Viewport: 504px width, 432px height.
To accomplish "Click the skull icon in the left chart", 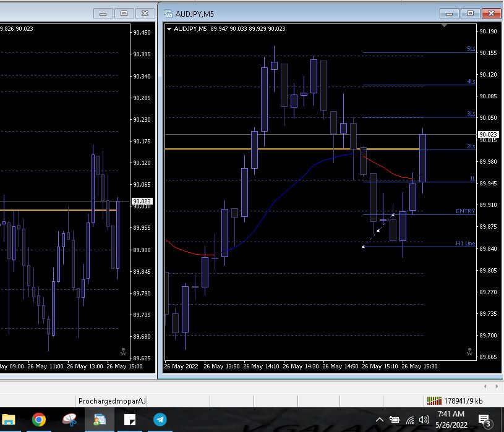I will pyautogui.click(x=123, y=353).
